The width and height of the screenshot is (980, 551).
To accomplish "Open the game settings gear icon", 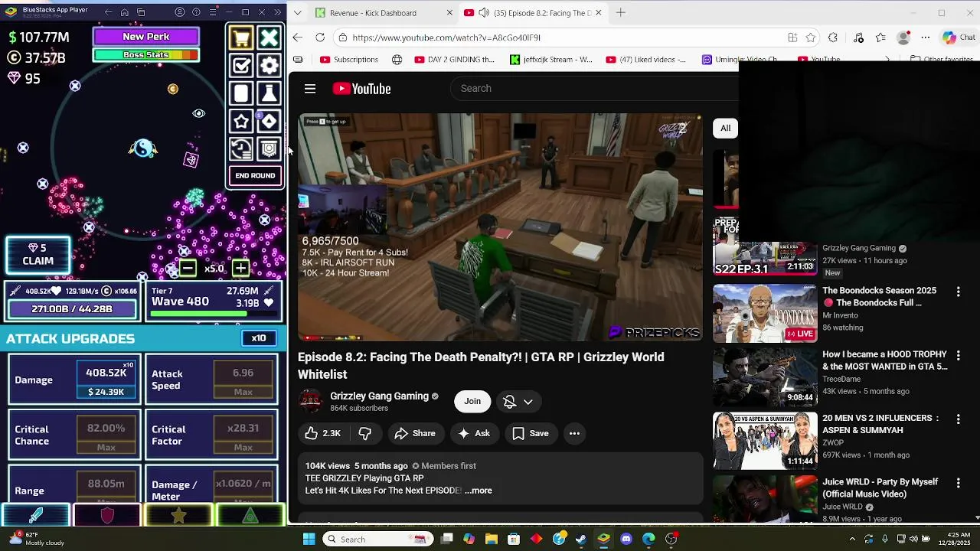I will pos(269,66).
